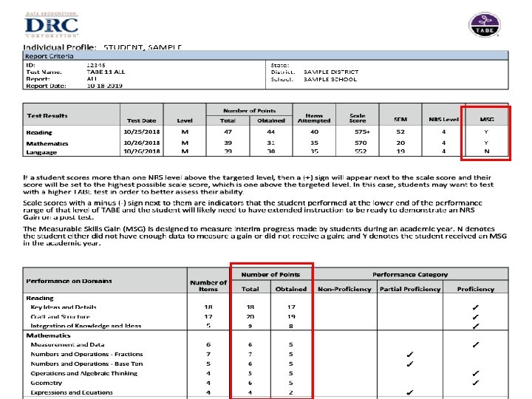Select paragraph beginning The Measurable Skills Gain
The height and width of the screenshot is (399, 532).
pos(265,236)
